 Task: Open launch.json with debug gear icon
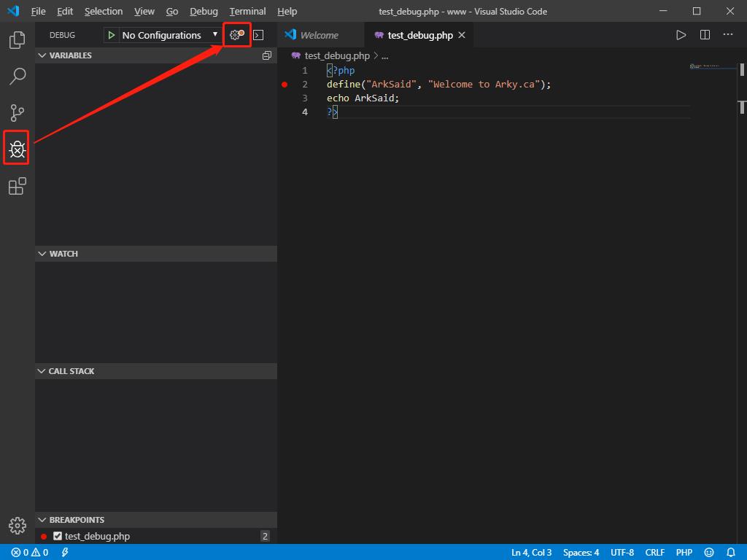coord(236,35)
